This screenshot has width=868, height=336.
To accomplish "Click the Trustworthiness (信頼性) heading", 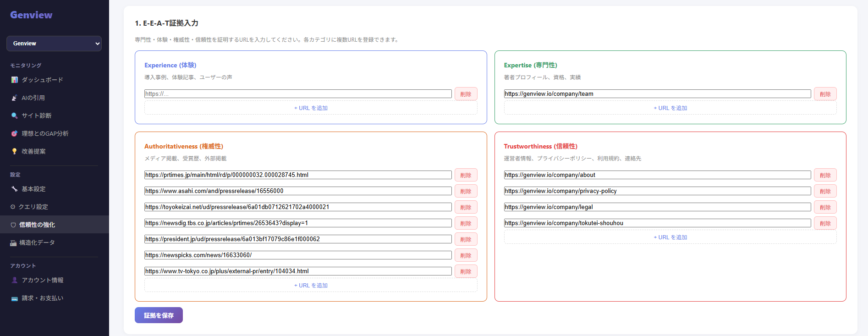I will click(540, 146).
